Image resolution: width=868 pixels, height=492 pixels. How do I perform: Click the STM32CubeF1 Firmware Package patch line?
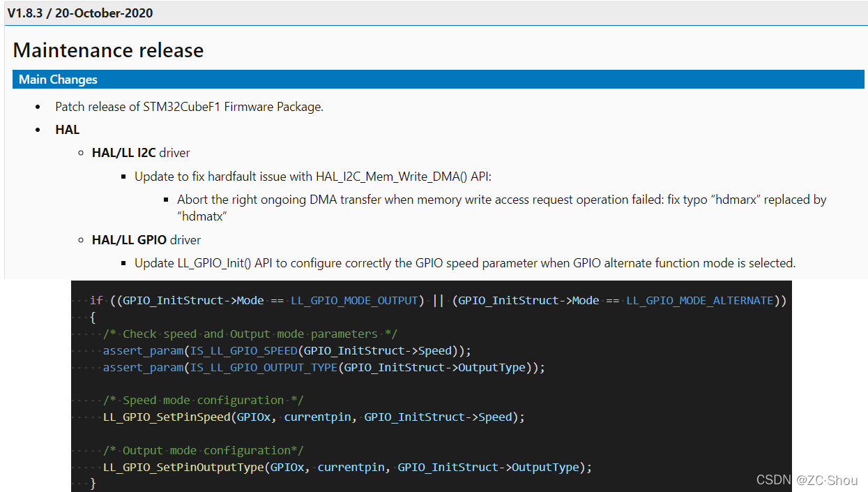(189, 107)
